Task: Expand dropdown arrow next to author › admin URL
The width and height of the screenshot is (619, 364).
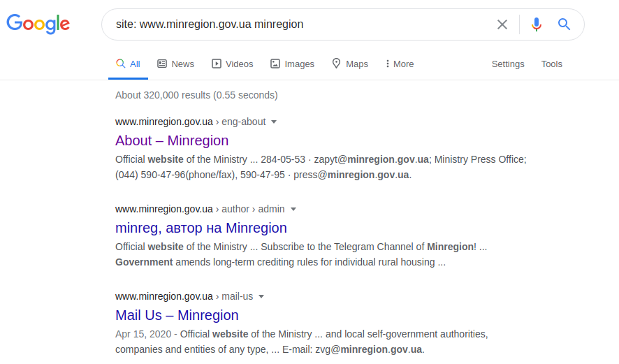Action: pyautogui.click(x=293, y=209)
